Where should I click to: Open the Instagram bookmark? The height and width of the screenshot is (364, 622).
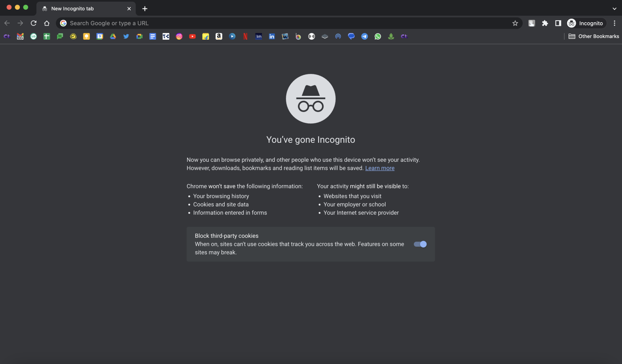(x=179, y=36)
